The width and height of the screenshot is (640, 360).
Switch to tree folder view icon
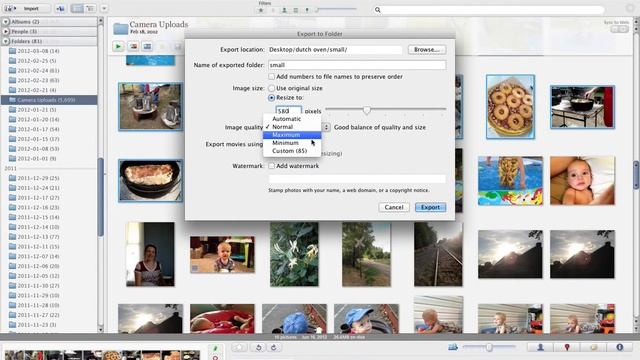pyautogui.click(x=90, y=8)
